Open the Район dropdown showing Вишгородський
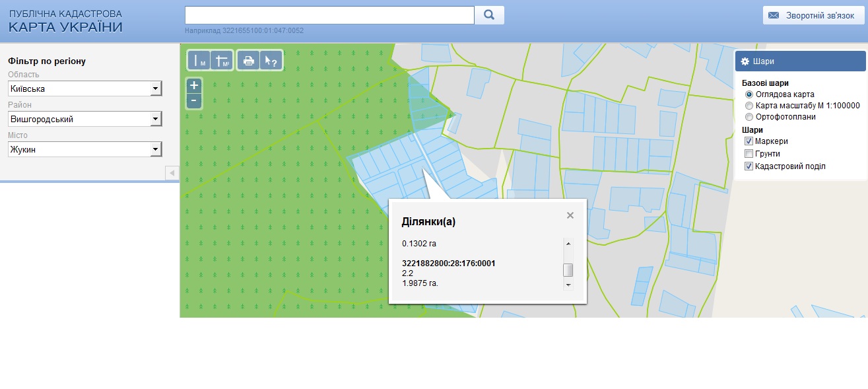Screen dimensions: 868x389 coord(85,119)
